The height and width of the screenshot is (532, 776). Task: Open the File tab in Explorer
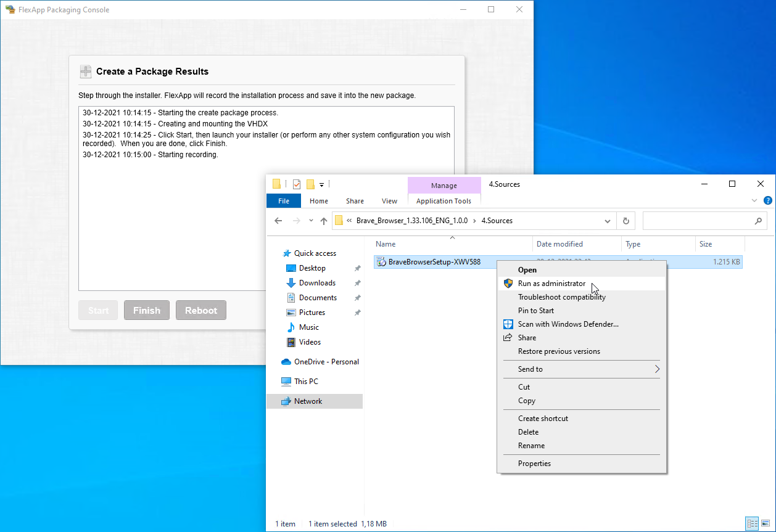point(284,201)
